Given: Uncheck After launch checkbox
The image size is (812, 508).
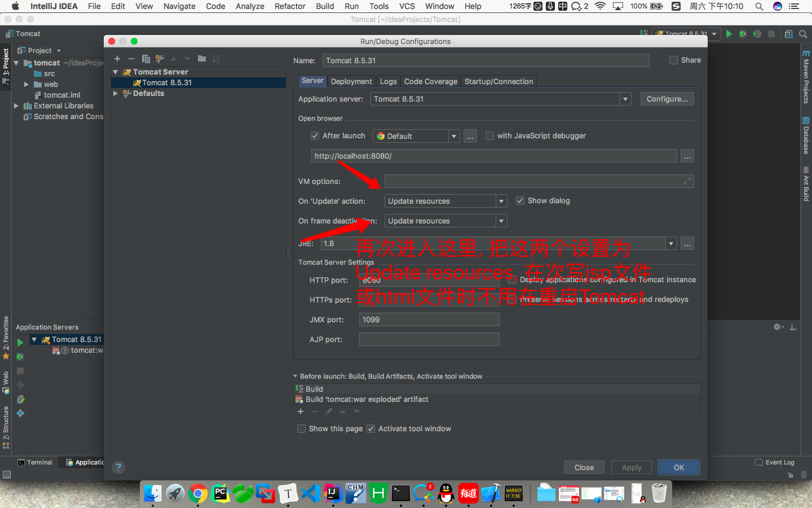Looking at the screenshot, I should (x=315, y=135).
